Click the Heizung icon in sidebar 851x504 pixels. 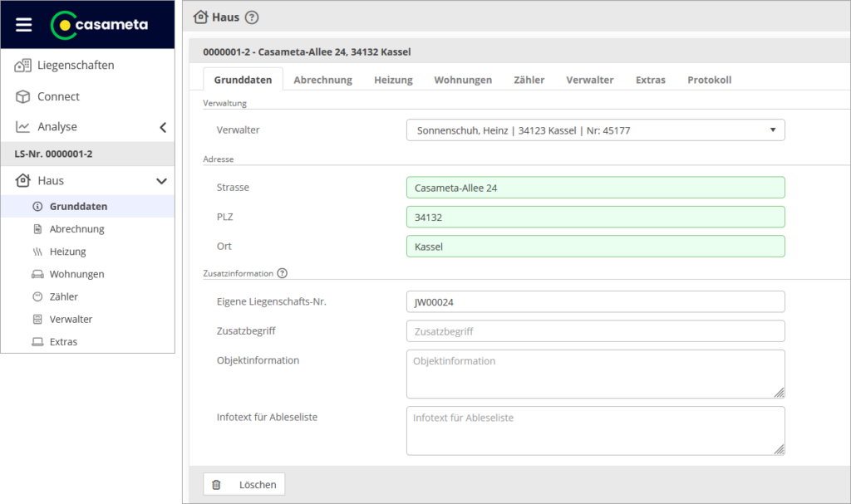[x=37, y=252]
